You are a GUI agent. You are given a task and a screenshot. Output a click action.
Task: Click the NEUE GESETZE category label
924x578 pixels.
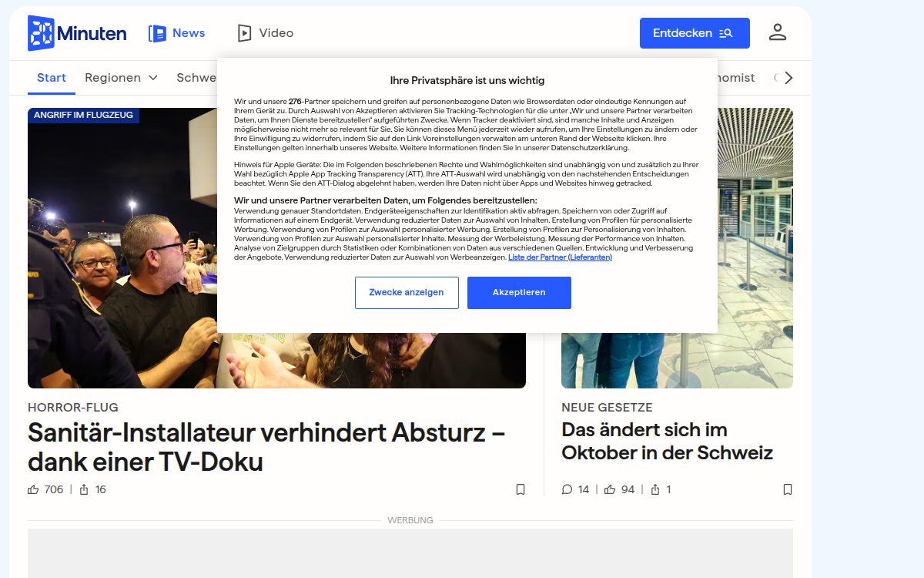[607, 407]
